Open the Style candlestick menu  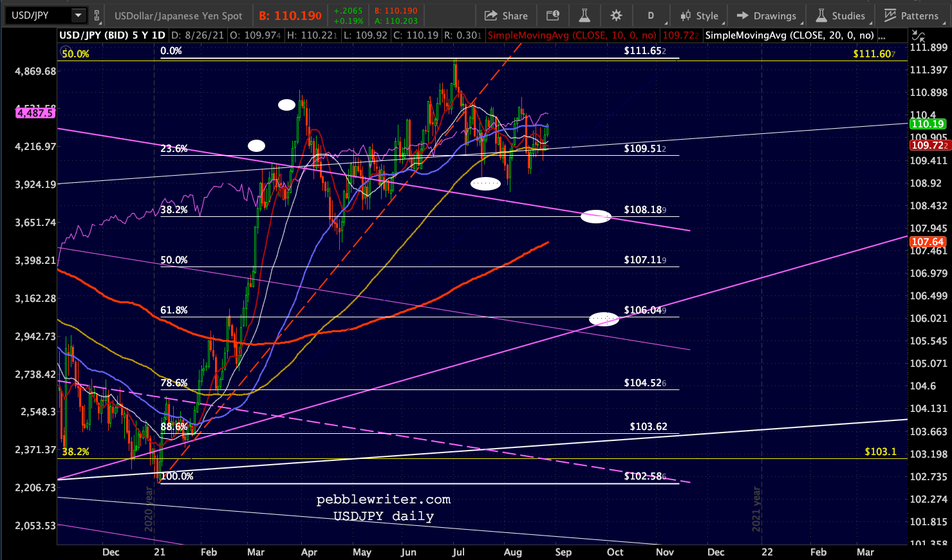pyautogui.click(x=700, y=15)
